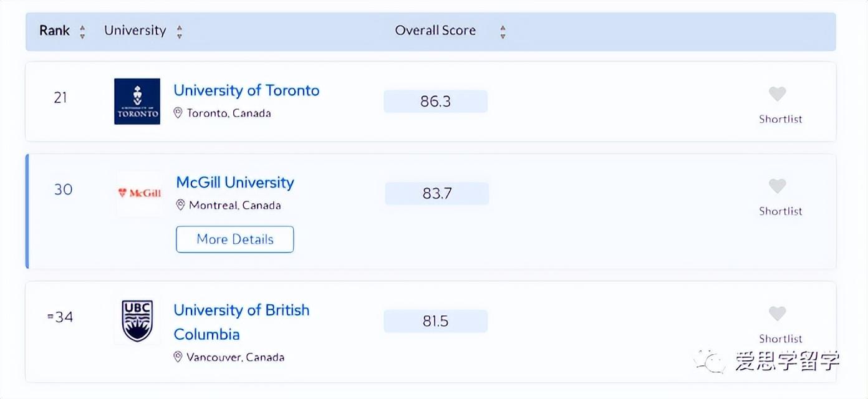The image size is (868, 399).
Task: Select the Overall Score column header
Action: coord(435,31)
